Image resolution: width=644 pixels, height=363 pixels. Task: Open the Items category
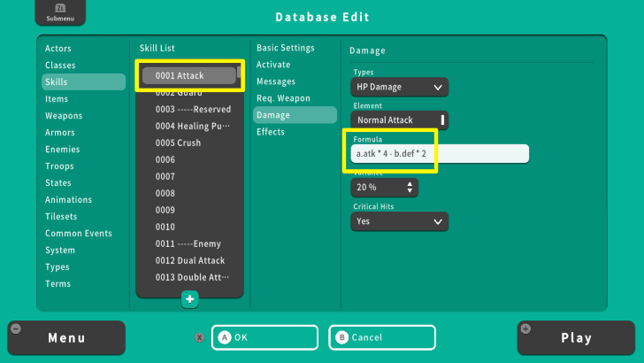coord(57,99)
